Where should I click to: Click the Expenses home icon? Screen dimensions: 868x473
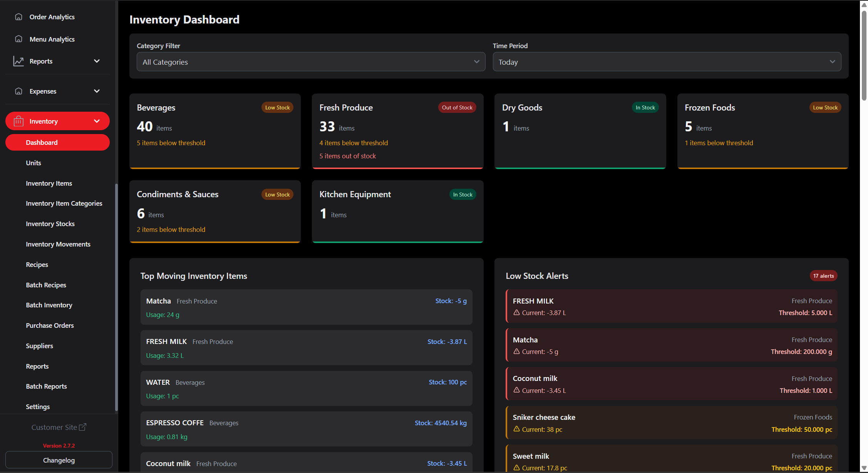click(x=18, y=91)
